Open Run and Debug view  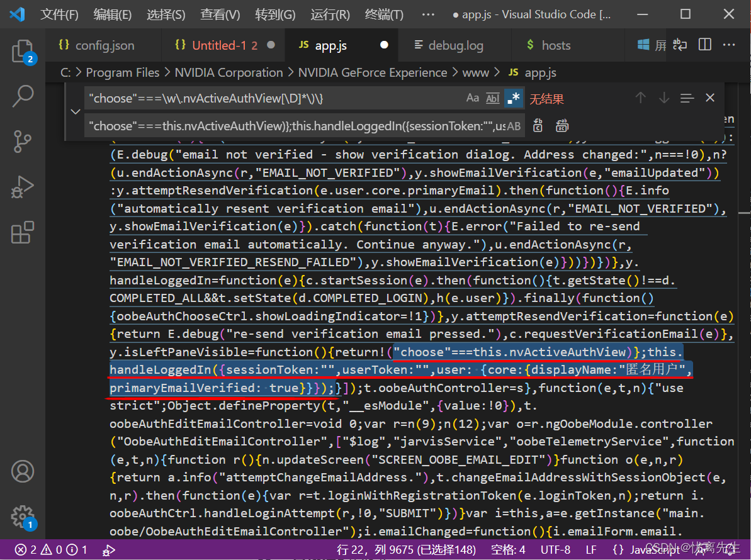[23, 186]
